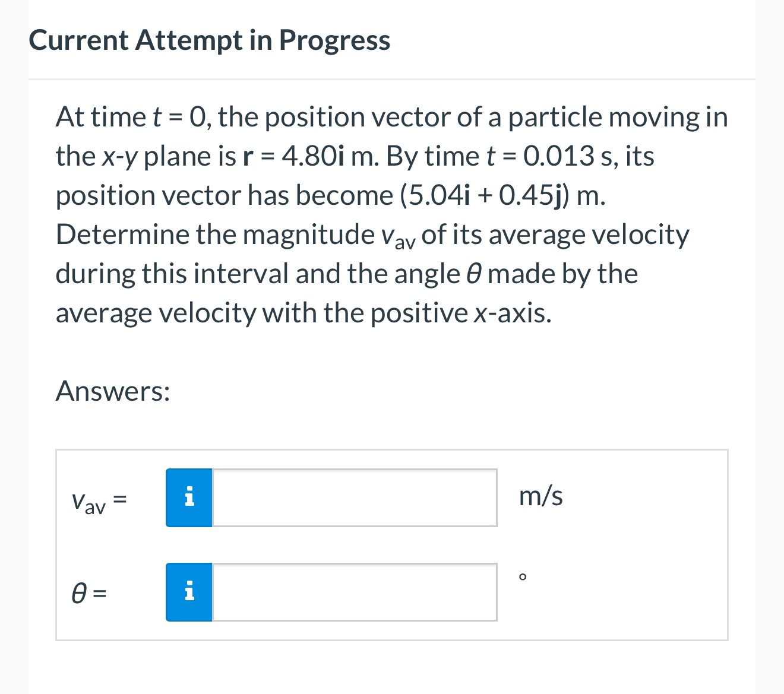Screen dimensions: 784x694
Task: Select the Answers section label
Action: [x=112, y=391]
